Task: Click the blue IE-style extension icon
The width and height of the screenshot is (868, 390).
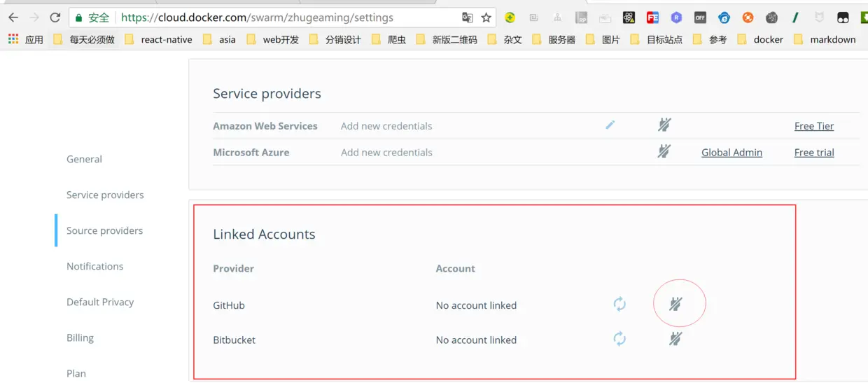Action: [724, 18]
